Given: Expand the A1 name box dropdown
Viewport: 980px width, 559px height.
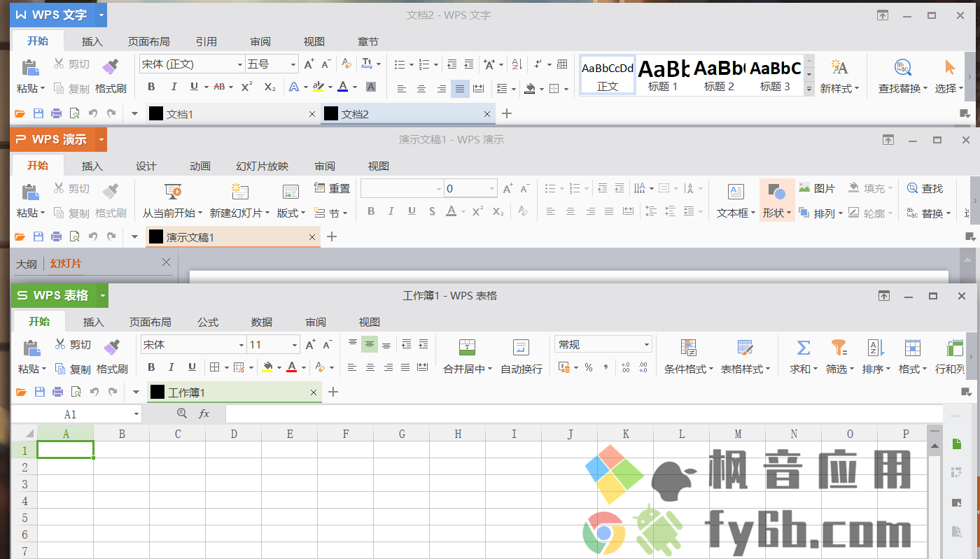Looking at the screenshot, I should tap(136, 414).
